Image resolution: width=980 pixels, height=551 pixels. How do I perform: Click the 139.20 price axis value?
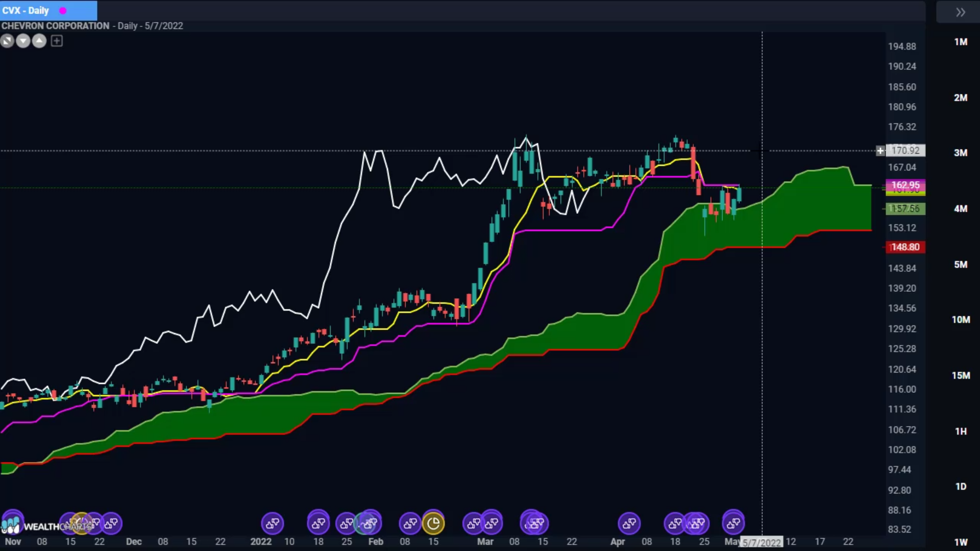pyautogui.click(x=902, y=288)
